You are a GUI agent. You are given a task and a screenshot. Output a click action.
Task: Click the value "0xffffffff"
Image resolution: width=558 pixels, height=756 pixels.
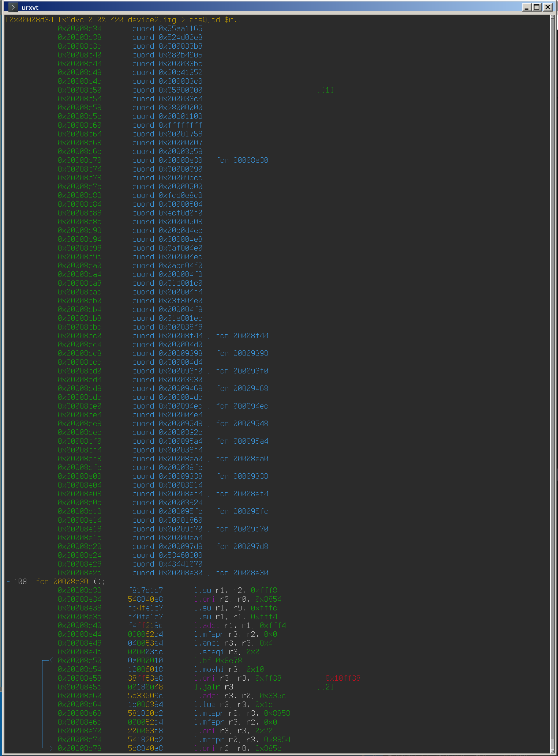[x=180, y=125]
